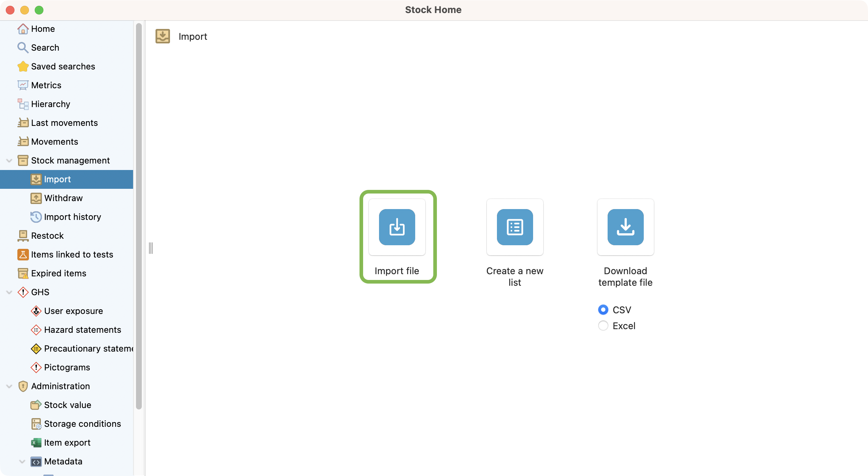The height and width of the screenshot is (476, 868).
Task: Open the Item export Excel icon
Action: pos(36,443)
